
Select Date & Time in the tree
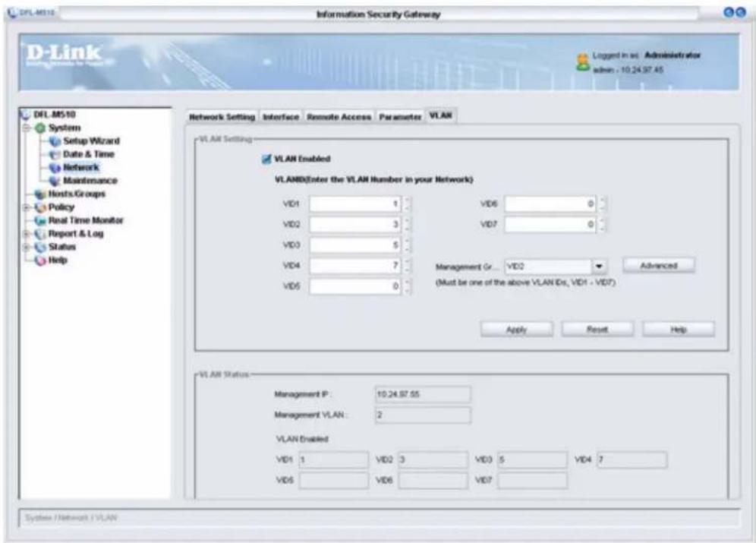click(89, 154)
